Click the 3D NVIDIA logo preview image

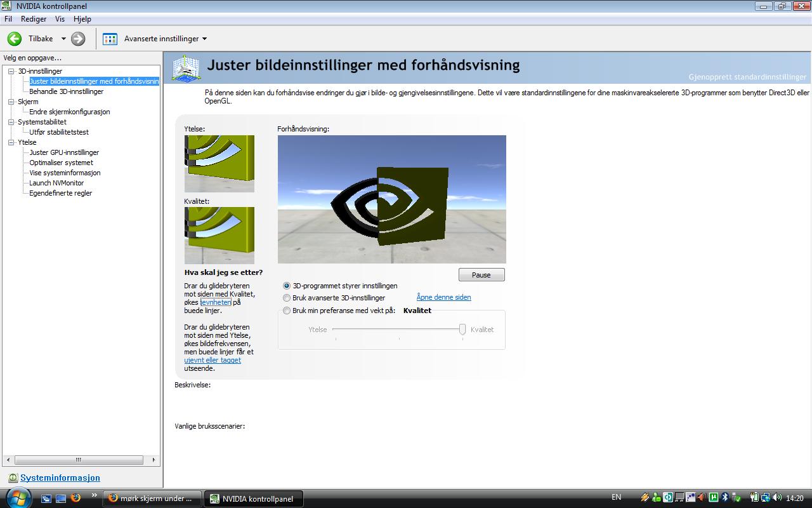tap(392, 199)
